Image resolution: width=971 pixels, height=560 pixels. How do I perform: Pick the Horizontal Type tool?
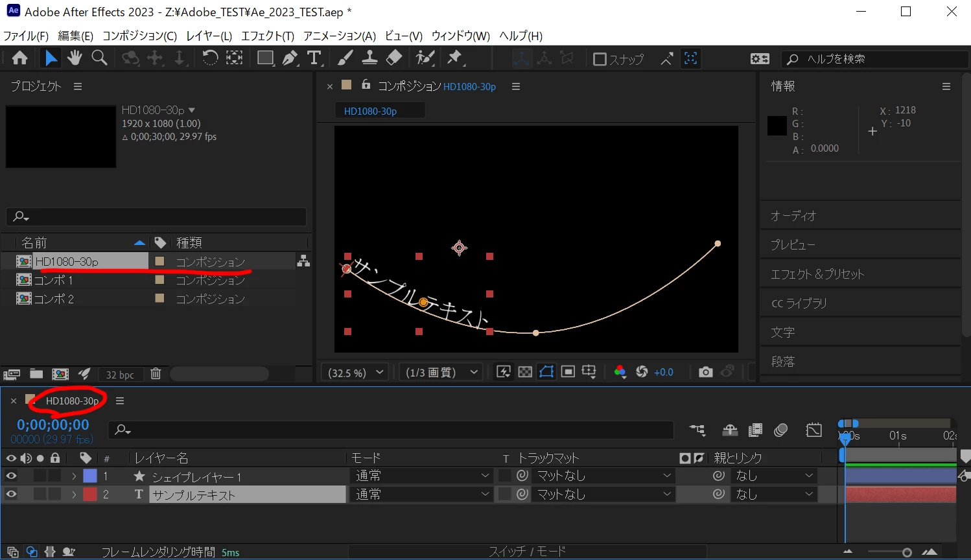click(314, 58)
